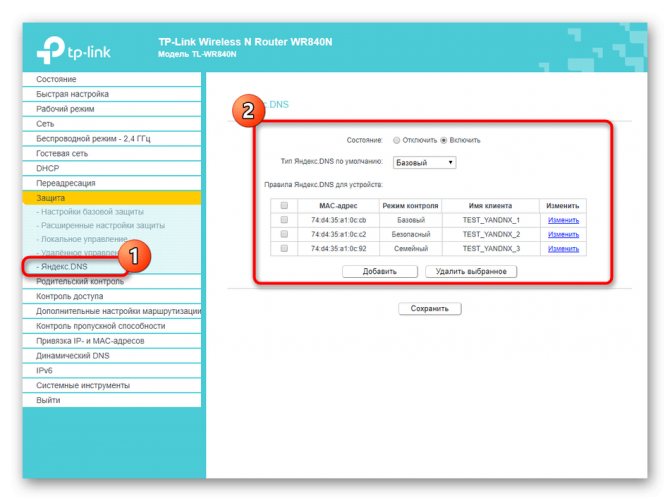The width and height of the screenshot is (670, 501).
Task: Open Дополнительные настройки маршрутизации
Action: pos(112,311)
